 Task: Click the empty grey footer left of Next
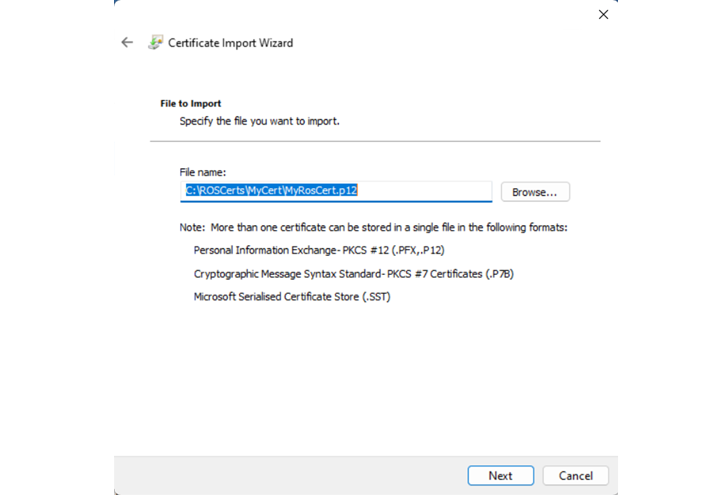click(x=290, y=476)
